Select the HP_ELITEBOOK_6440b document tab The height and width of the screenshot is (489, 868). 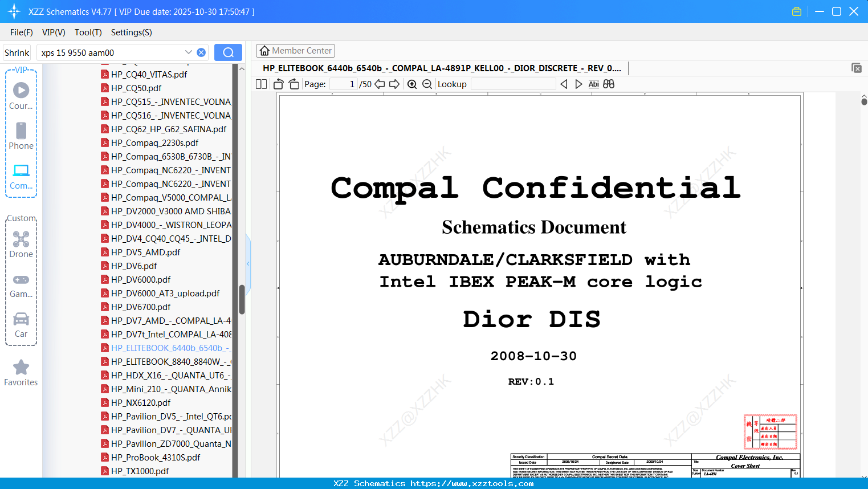(x=442, y=68)
